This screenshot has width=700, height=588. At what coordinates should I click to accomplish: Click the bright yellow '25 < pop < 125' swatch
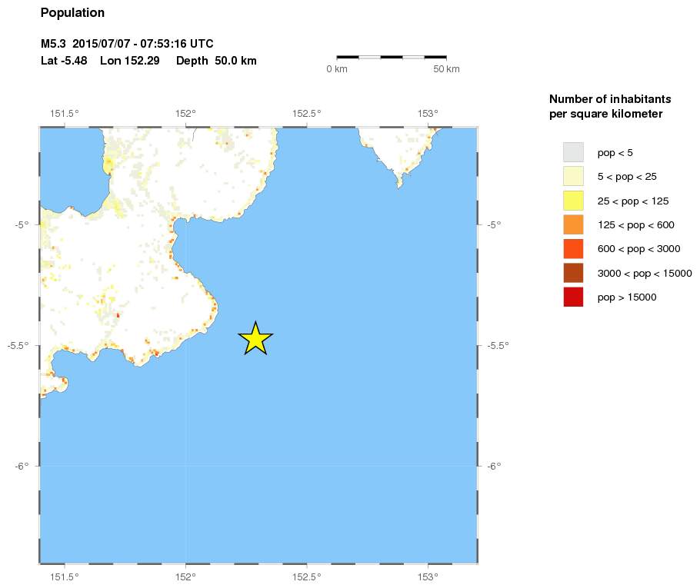[x=573, y=201]
